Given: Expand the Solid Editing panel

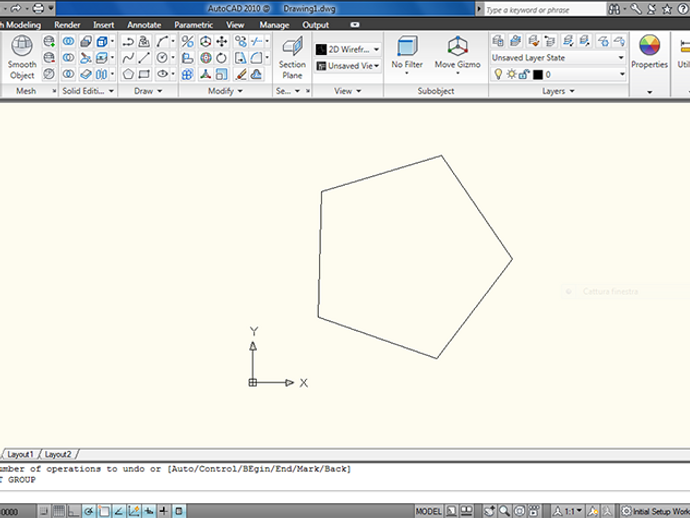Looking at the screenshot, I should [88, 91].
